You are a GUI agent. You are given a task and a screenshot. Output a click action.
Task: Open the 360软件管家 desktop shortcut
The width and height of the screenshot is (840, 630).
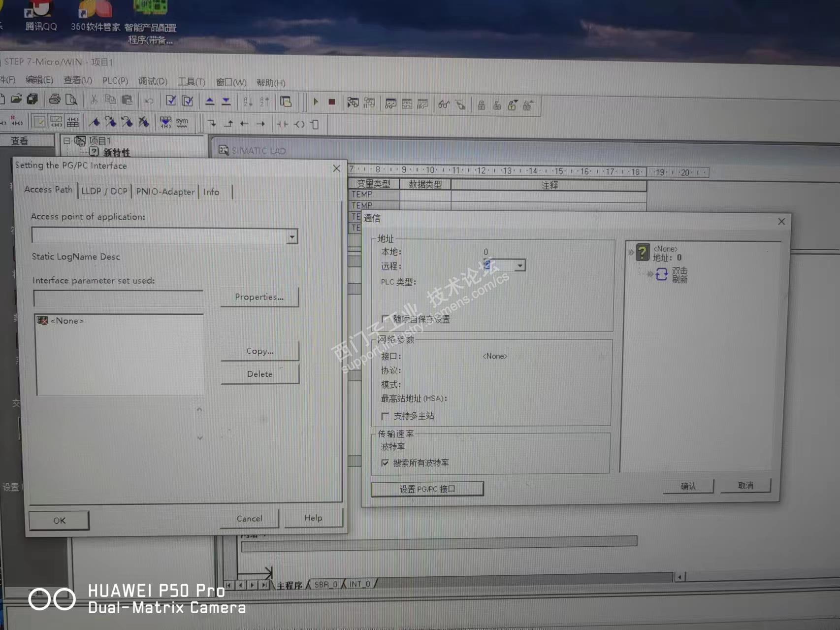[x=95, y=16]
